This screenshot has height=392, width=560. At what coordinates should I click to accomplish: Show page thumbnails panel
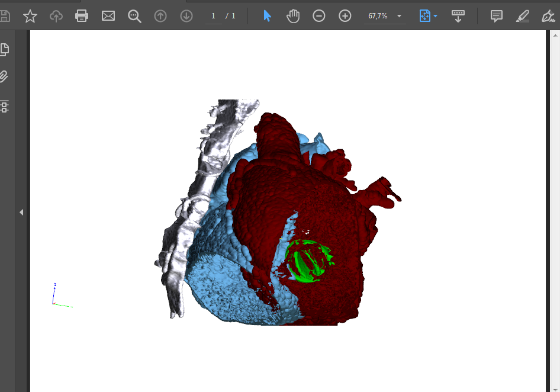pyautogui.click(x=4, y=49)
